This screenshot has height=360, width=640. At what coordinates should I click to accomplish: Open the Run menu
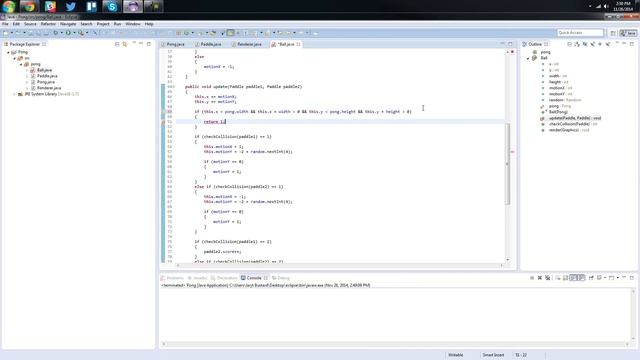coord(117,24)
